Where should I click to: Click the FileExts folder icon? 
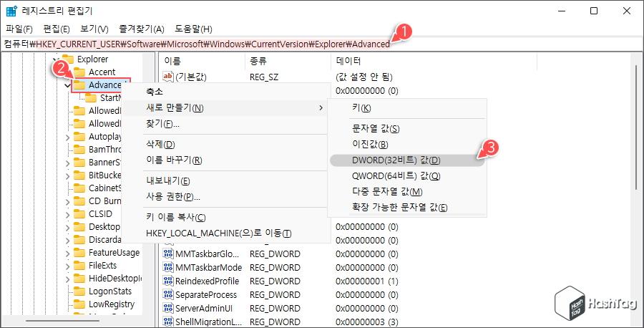click(x=79, y=266)
